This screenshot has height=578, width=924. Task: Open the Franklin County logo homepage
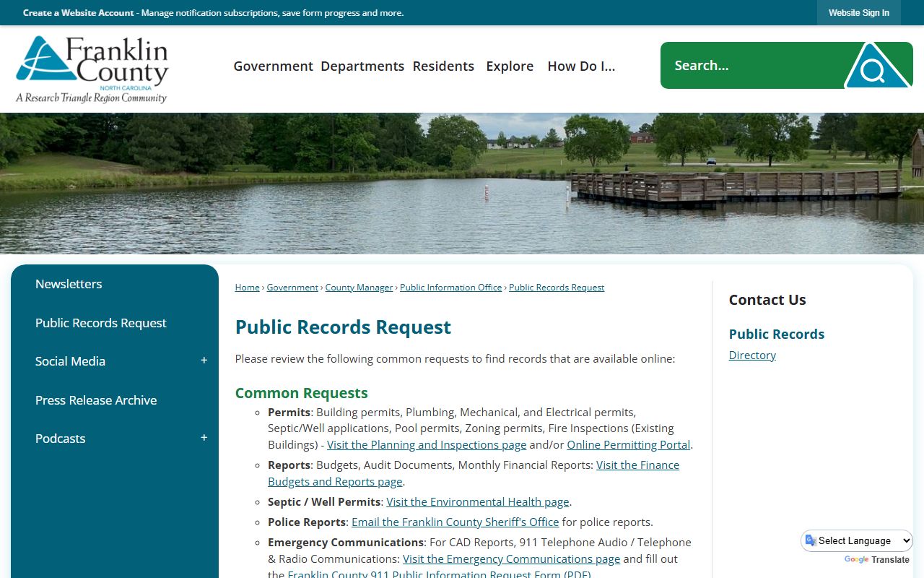pyautogui.click(x=92, y=69)
